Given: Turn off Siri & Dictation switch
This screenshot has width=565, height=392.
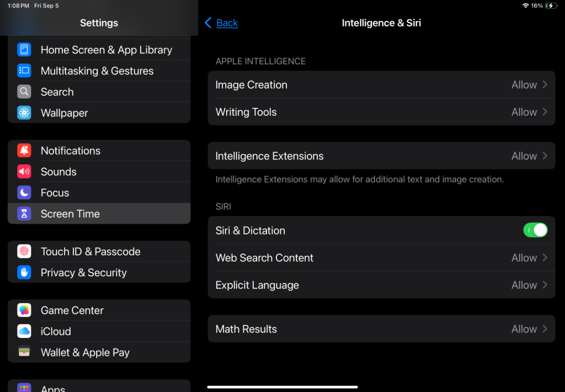Looking at the screenshot, I should (535, 230).
